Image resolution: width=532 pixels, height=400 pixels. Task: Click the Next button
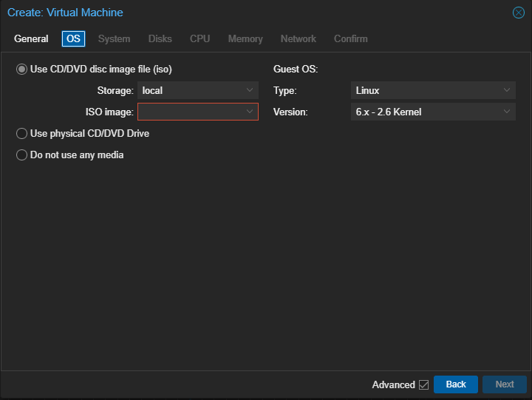(x=505, y=384)
